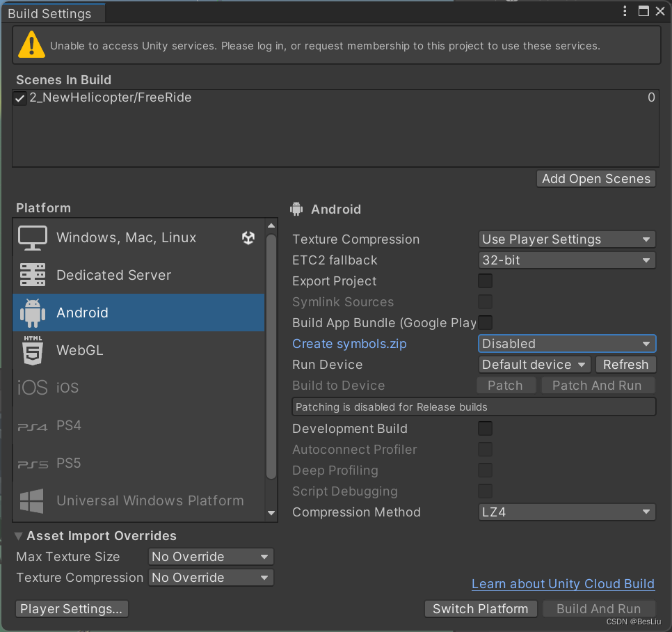Select Dedicated Server platform
Image resolution: width=672 pixels, height=632 pixels.
[x=139, y=275]
